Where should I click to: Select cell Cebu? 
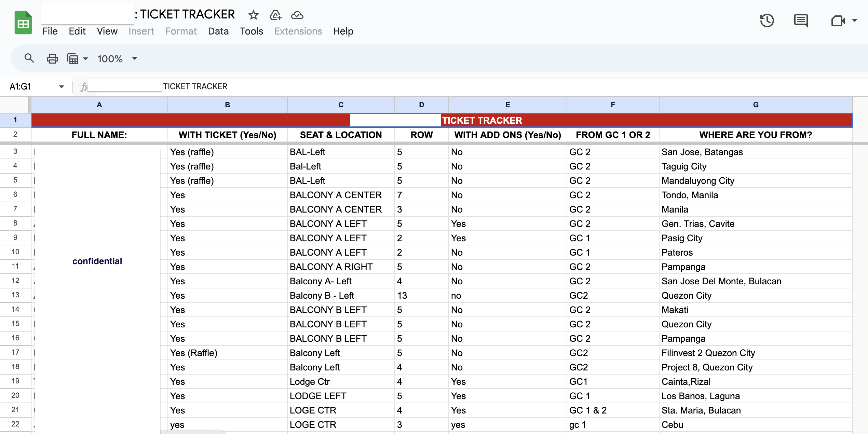756,425
